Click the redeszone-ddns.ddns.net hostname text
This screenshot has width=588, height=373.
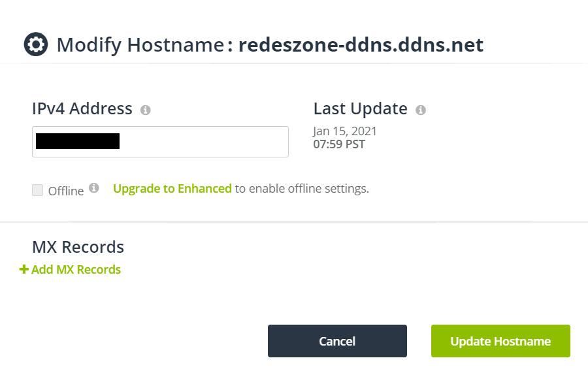pos(361,44)
